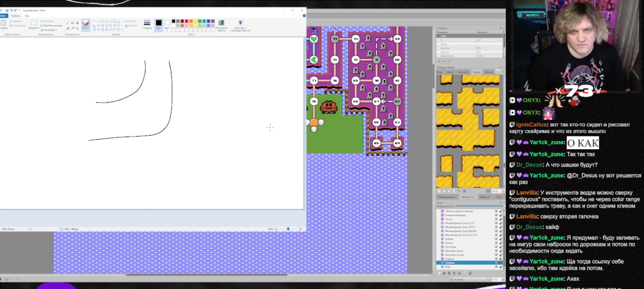Click the Remove property minus icon
This screenshot has width=644, height=289.
444,61
